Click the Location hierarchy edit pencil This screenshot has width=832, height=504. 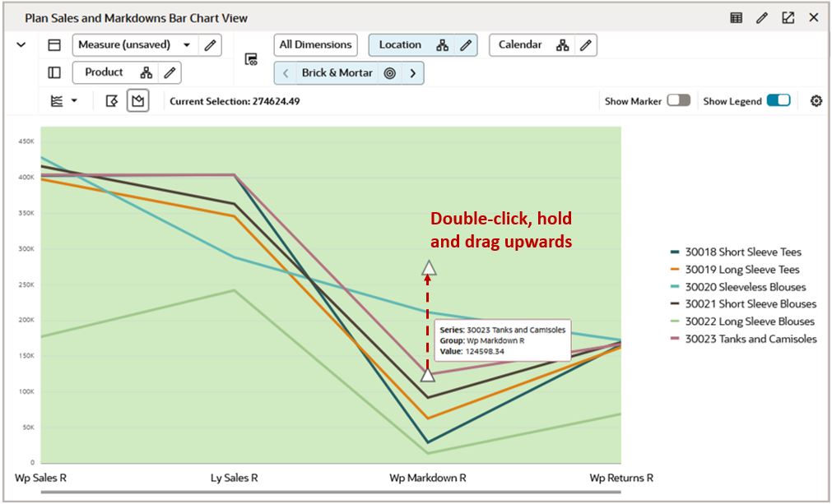pos(467,44)
